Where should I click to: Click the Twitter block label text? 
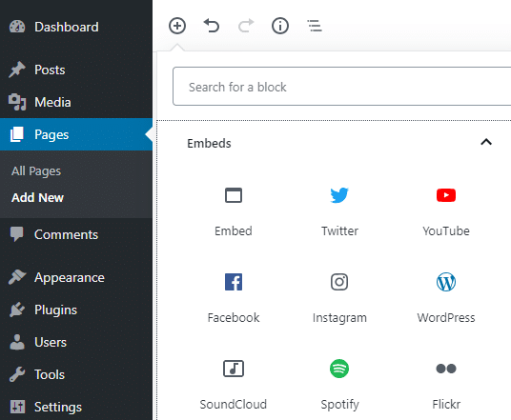pos(339,231)
